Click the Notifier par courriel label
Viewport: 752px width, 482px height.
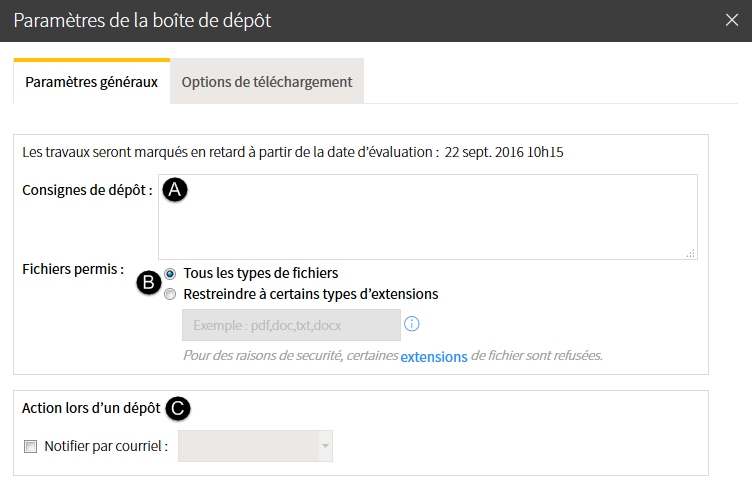[x=106, y=447]
